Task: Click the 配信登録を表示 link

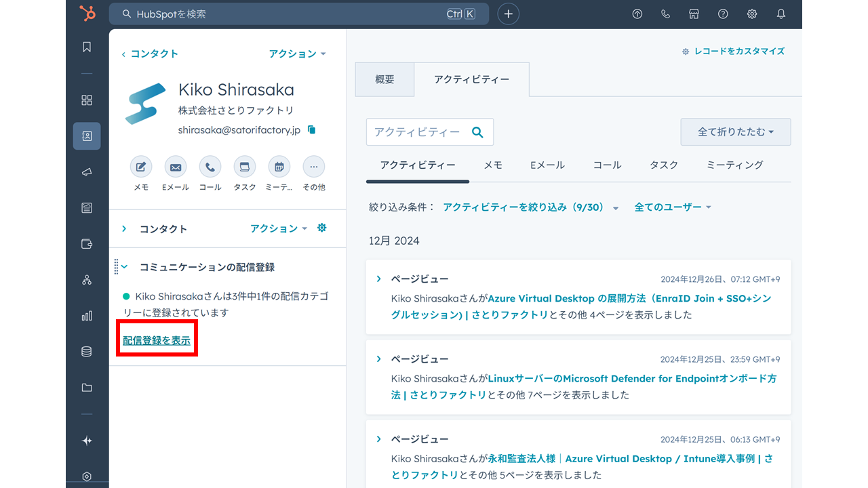Action: click(157, 341)
